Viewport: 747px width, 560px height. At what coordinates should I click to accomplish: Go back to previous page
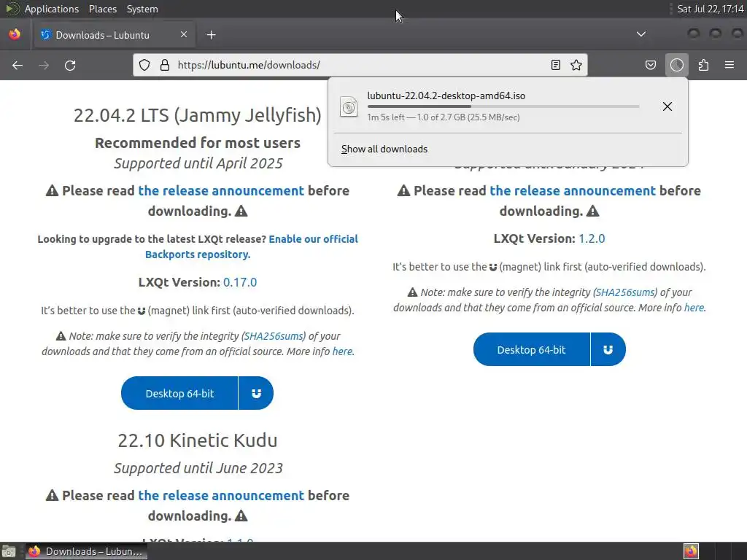pyautogui.click(x=18, y=65)
